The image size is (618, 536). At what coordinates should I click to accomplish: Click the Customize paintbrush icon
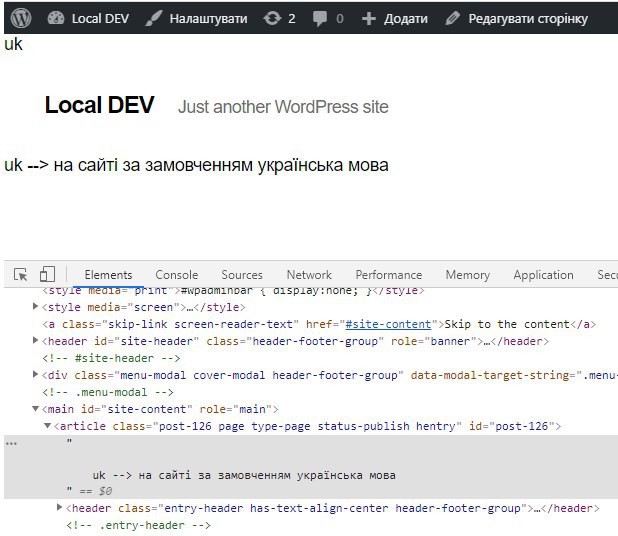point(154,18)
